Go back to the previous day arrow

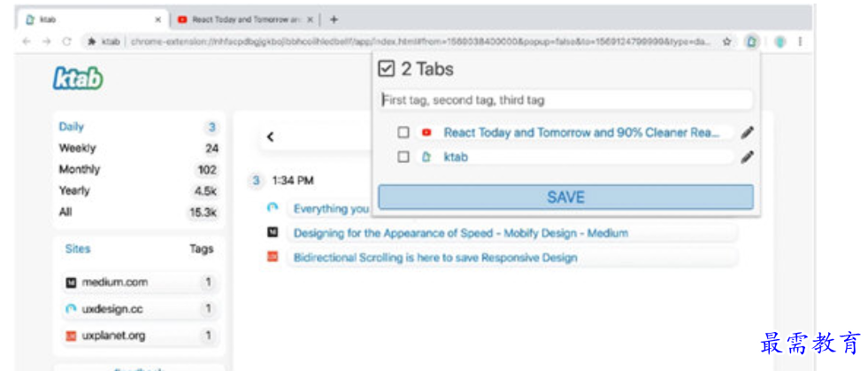(x=271, y=137)
